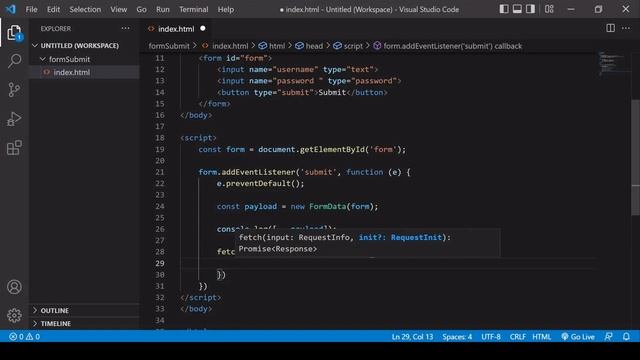Open the File menu
Image resolution: width=640 pixels, height=360 pixels.
[31, 9]
